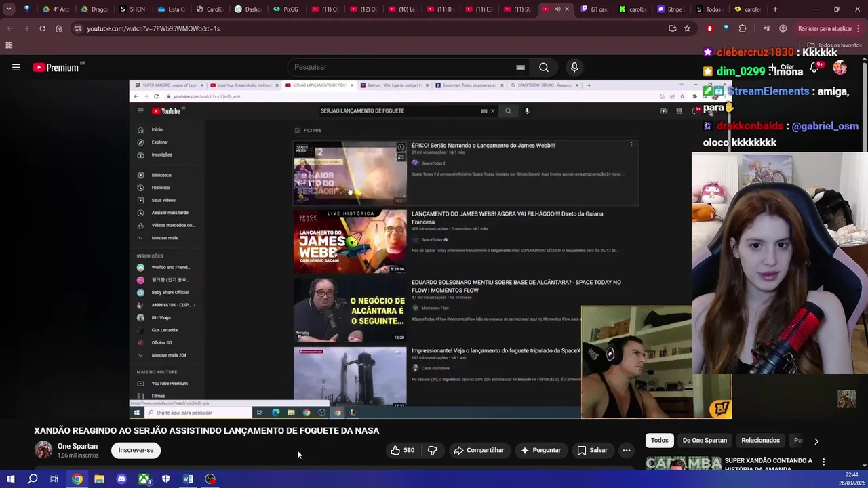Image resolution: width=868 pixels, height=488 pixels.
Task: Open the Chrome extensions puzzle menu
Action: (x=743, y=28)
